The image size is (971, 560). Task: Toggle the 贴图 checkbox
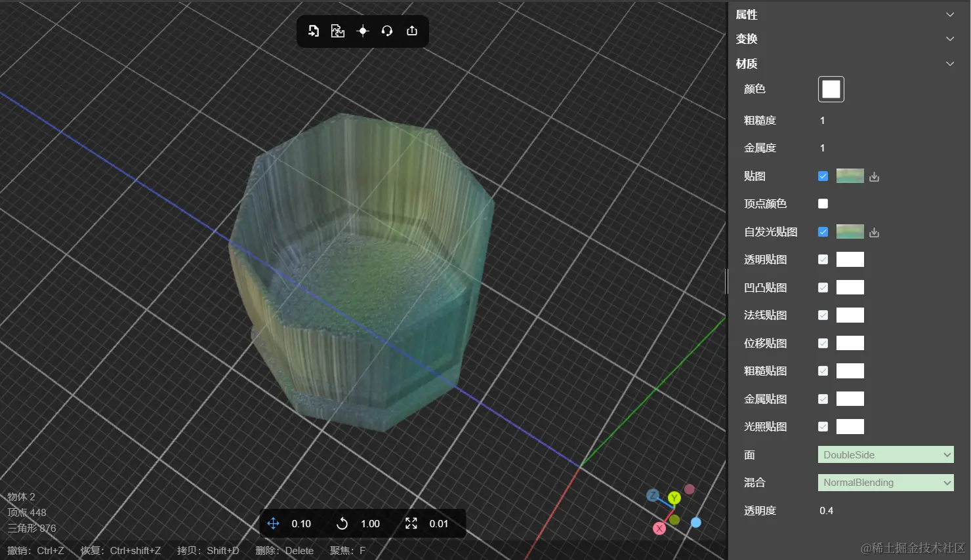click(823, 176)
